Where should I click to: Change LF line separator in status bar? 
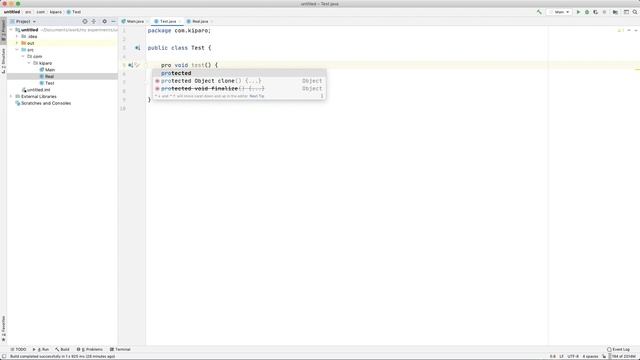[561, 356]
